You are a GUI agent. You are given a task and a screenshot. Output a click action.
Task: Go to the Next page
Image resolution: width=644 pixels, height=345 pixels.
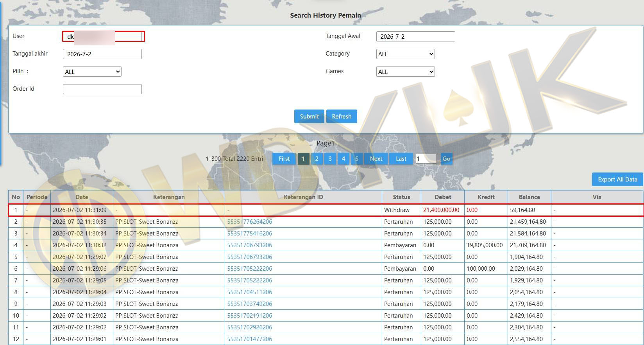click(x=376, y=159)
